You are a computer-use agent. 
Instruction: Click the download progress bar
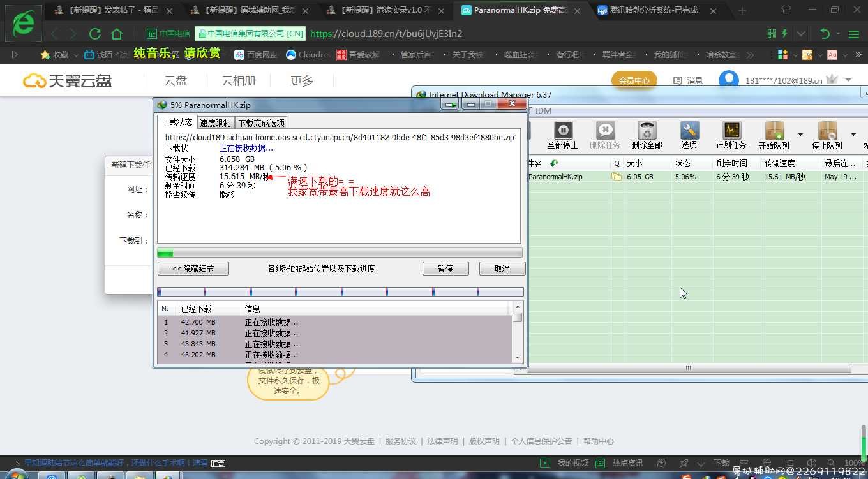(x=340, y=253)
